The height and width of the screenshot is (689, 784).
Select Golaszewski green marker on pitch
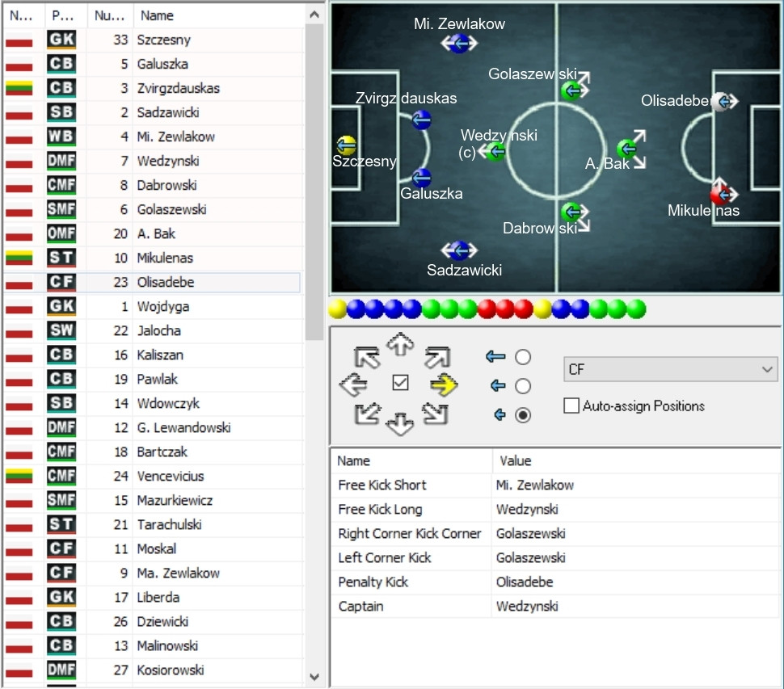(x=571, y=90)
